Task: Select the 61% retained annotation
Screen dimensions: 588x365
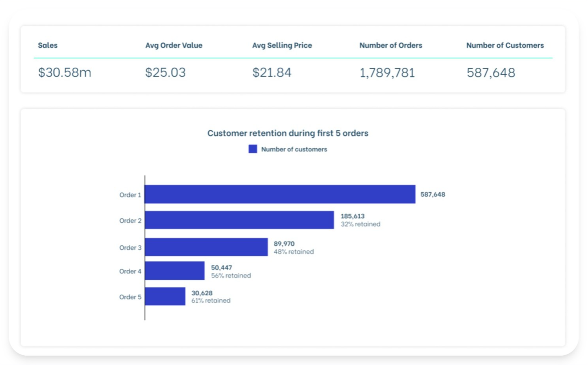Action: coord(211,300)
